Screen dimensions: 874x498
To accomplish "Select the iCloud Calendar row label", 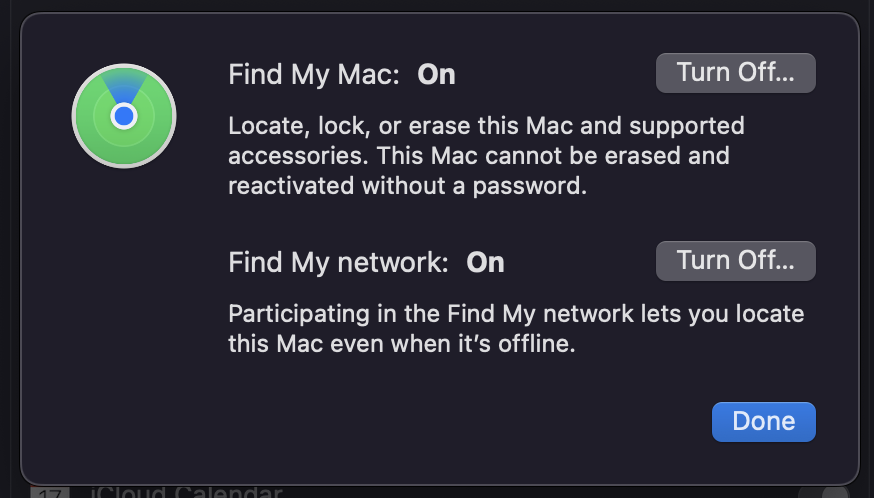I will point(186,492).
